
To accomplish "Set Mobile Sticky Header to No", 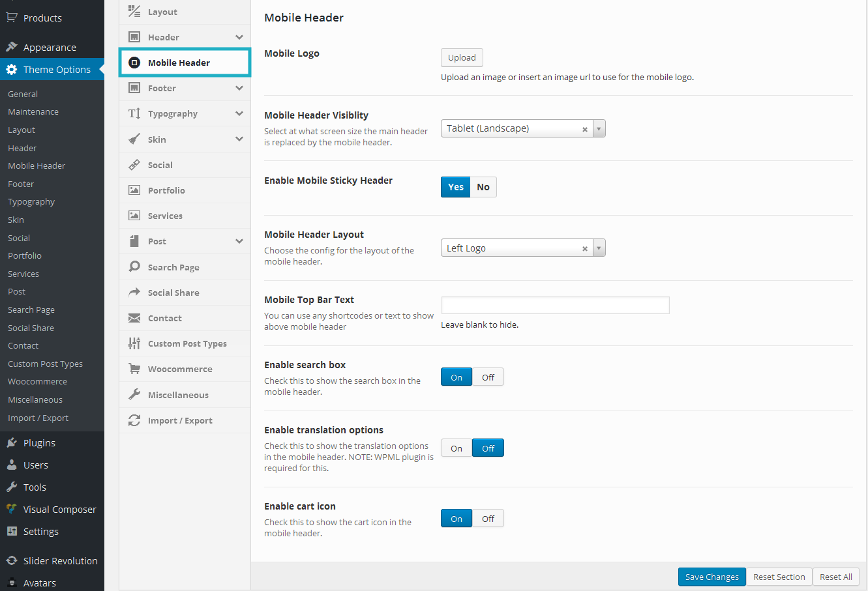I will click(483, 187).
